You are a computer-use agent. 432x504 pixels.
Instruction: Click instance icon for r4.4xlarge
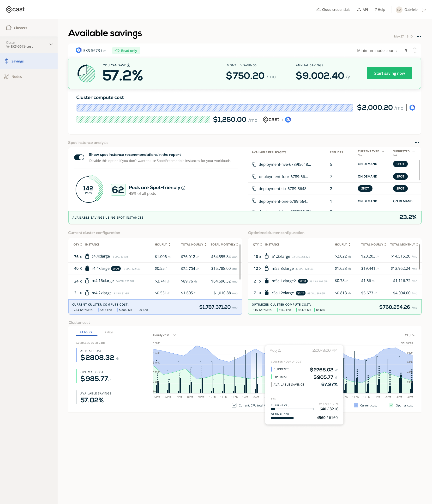pyautogui.click(x=87, y=268)
